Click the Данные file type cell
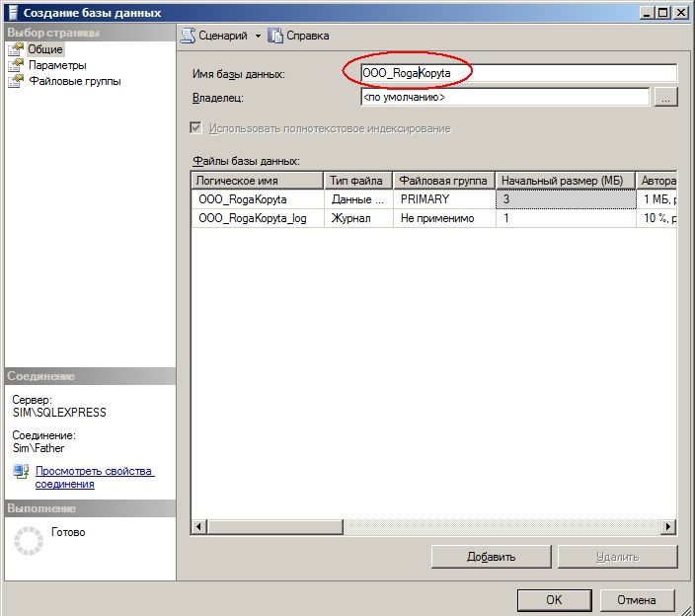Image resolution: width=695 pixels, height=616 pixels. [358, 199]
